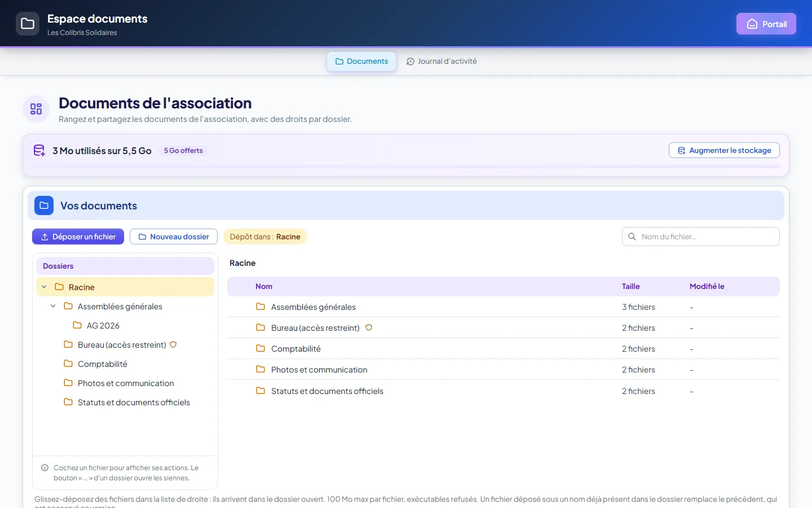The width and height of the screenshot is (812, 508).
Task: Click the Dépôt dans : Racine badge
Action: tap(265, 237)
